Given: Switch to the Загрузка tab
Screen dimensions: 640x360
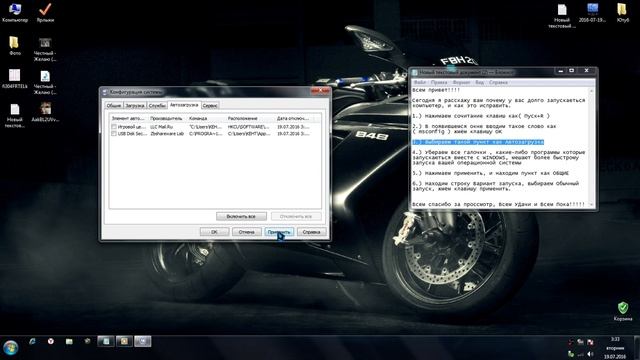Looking at the screenshot, I should 135,105.
